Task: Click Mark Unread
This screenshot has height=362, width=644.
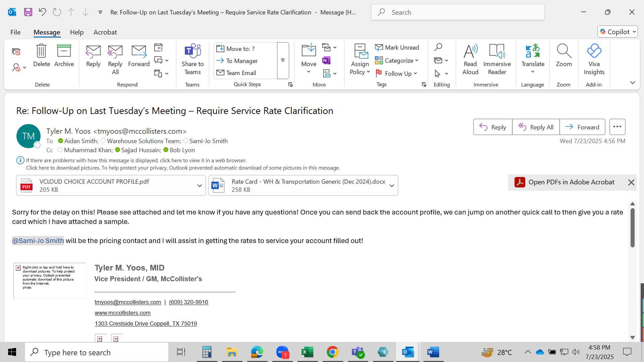Action: (x=397, y=48)
